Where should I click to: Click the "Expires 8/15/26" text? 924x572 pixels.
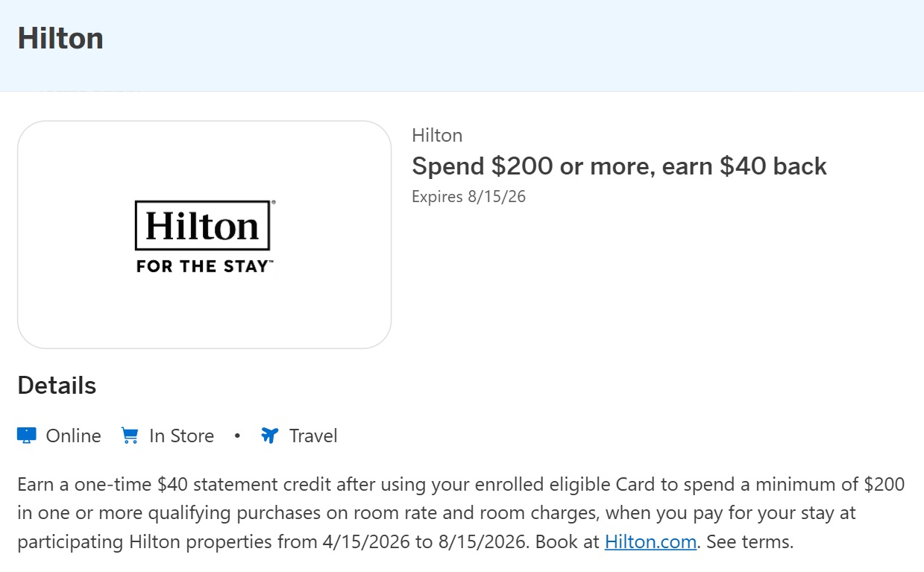tap(468, 196)
